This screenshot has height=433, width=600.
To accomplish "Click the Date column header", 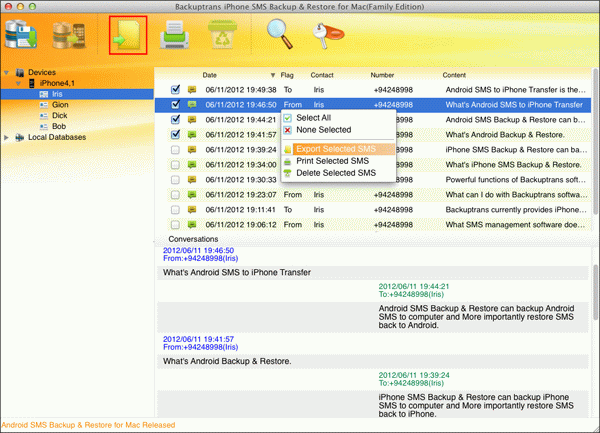I will click(209, 75).
